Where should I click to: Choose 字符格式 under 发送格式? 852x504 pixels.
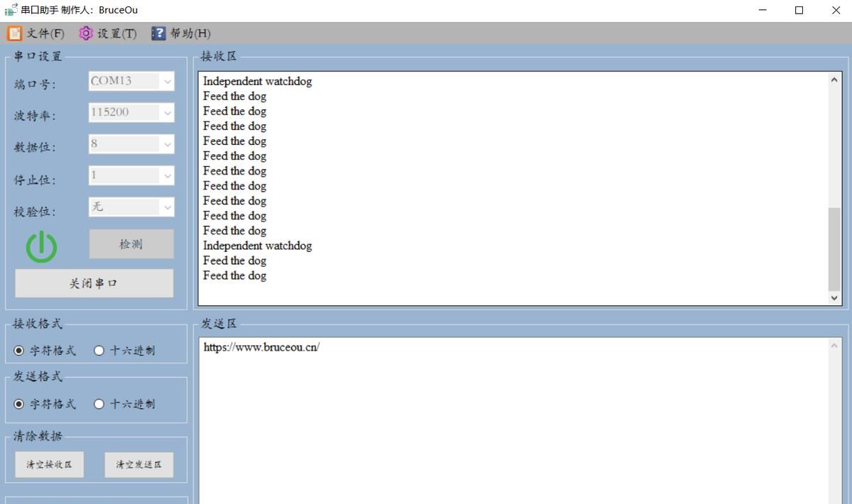tap(19, 404)
